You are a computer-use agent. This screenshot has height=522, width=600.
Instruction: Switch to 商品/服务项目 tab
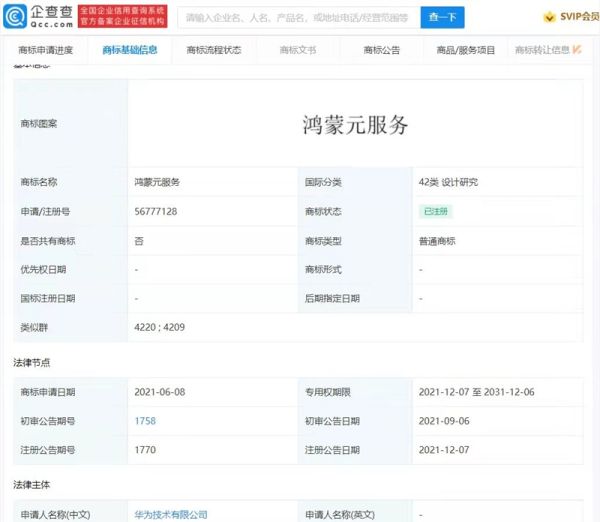pos(466,50)
